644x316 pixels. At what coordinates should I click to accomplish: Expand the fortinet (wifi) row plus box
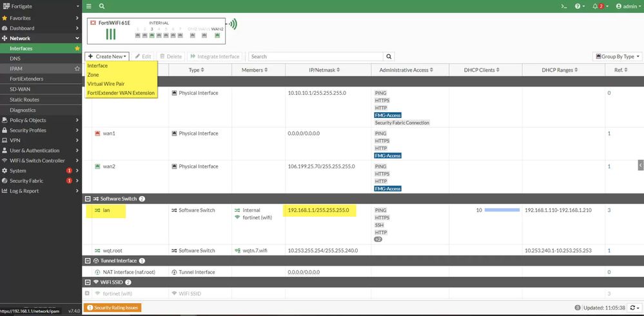[87, 293]
